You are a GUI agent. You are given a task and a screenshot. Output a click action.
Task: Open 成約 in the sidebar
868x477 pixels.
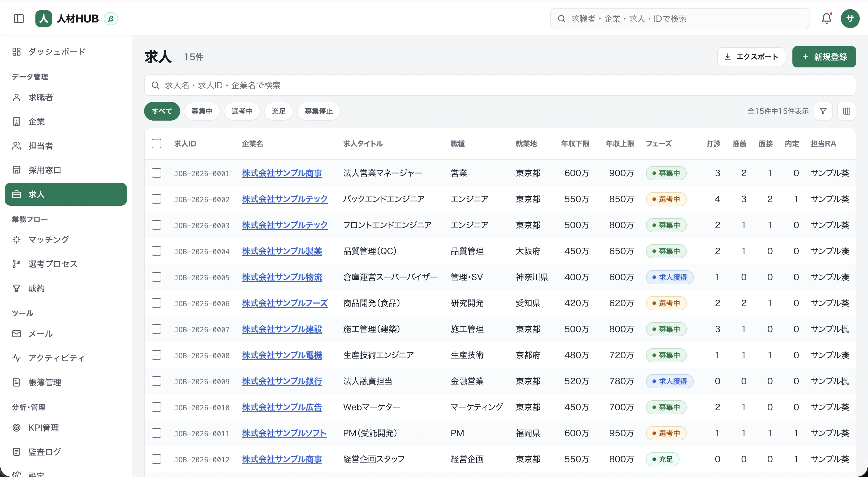(x=66, y=288)
